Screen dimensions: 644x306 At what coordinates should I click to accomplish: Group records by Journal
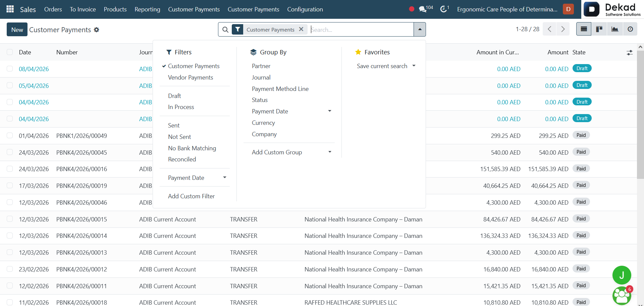coord(261,78)
